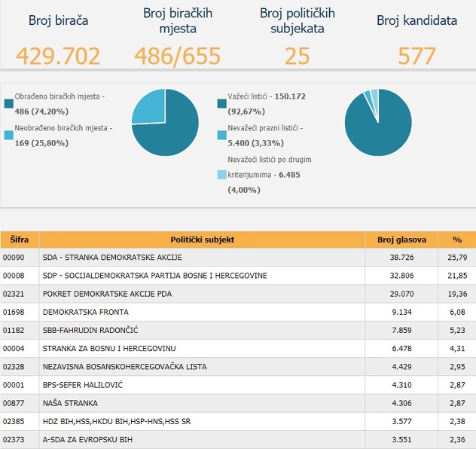This screenshot has width=476, height=449.
Task: Click the light blue swatch for Neobrađeno biračkih mjesta
Action: pos(9,135)
